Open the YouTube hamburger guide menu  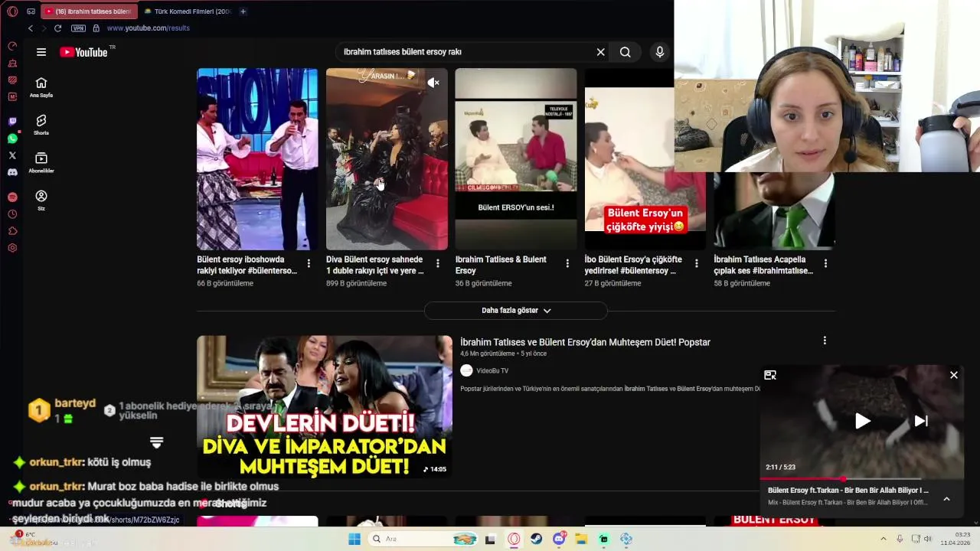41,52
